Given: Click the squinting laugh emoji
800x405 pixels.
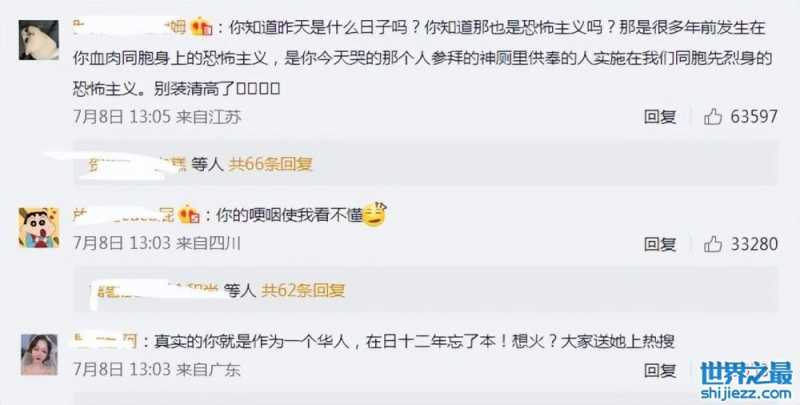Looking at the screenshot, I should pos(374,215).
